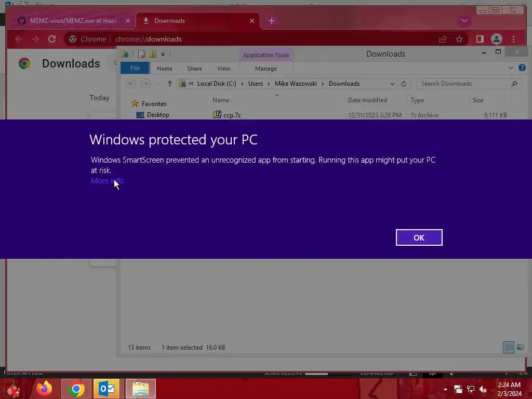The image size is (532, 399).
Task: Click the More info link
Action: [107, 180]
